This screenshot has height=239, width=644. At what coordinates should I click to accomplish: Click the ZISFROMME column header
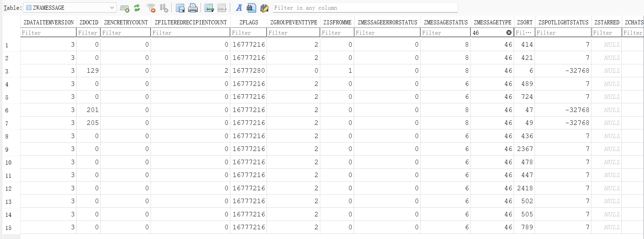click(337, 22)
